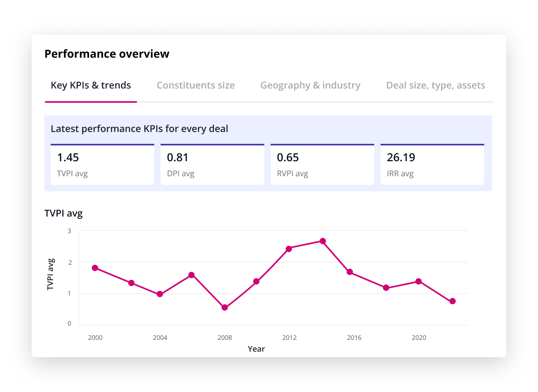Click the 2008 lowest data point
Viewport: 538px width, 392px height.
tap(225, 307)
